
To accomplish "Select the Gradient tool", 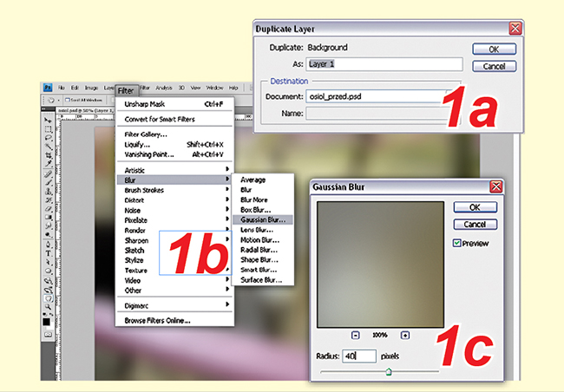I will pyautogui.click(x=48, y=217).
